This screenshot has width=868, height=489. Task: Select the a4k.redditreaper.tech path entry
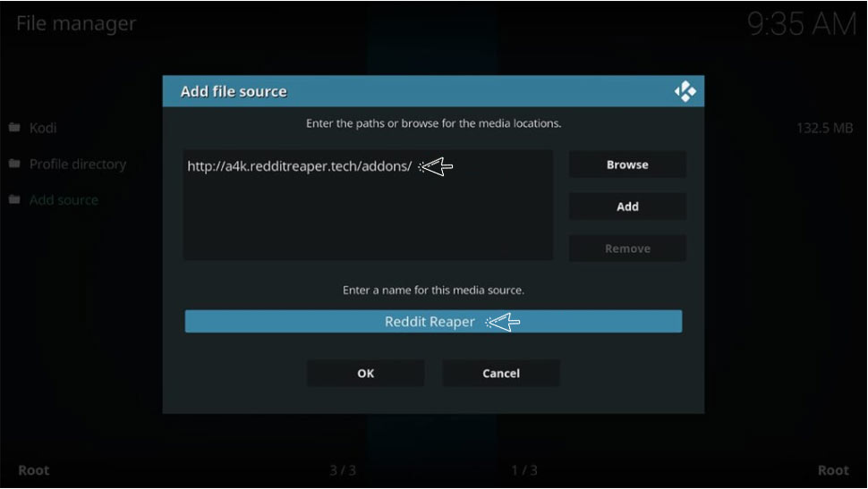[x=300, y=166]
